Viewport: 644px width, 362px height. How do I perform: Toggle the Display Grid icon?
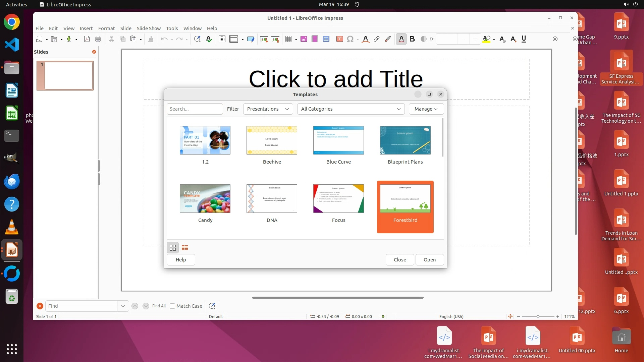pos(222,39)
